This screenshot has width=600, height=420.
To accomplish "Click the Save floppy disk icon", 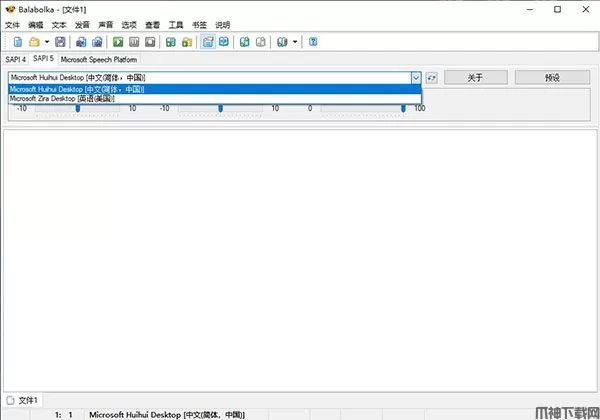I will [60, 42].
